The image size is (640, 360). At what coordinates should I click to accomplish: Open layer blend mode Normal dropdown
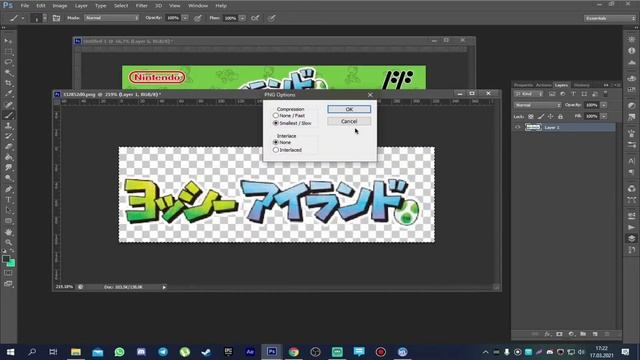click(538, 105)
